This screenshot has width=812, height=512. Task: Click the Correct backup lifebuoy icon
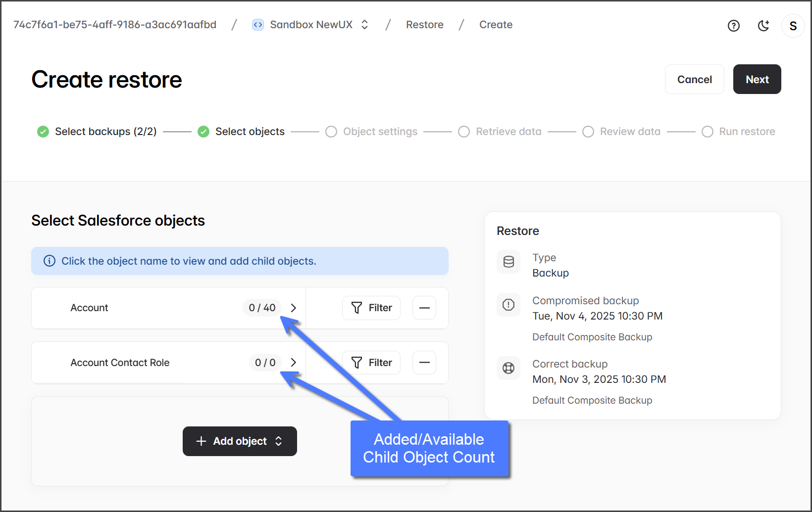pos(508,368)
